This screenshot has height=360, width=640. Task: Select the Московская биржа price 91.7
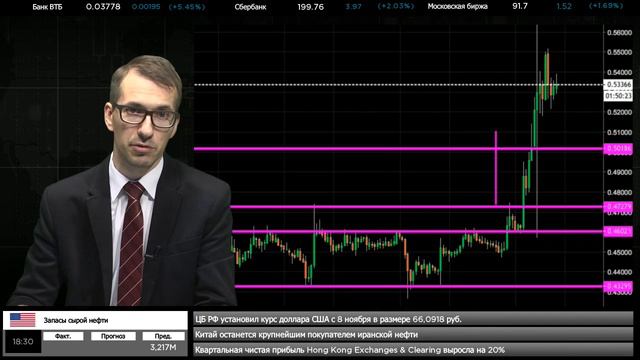[x=520, y=6]
